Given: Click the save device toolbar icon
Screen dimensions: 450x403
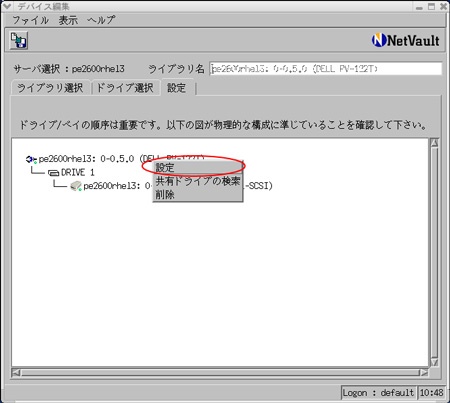Looking at the screenshot, I should [19, 41].
